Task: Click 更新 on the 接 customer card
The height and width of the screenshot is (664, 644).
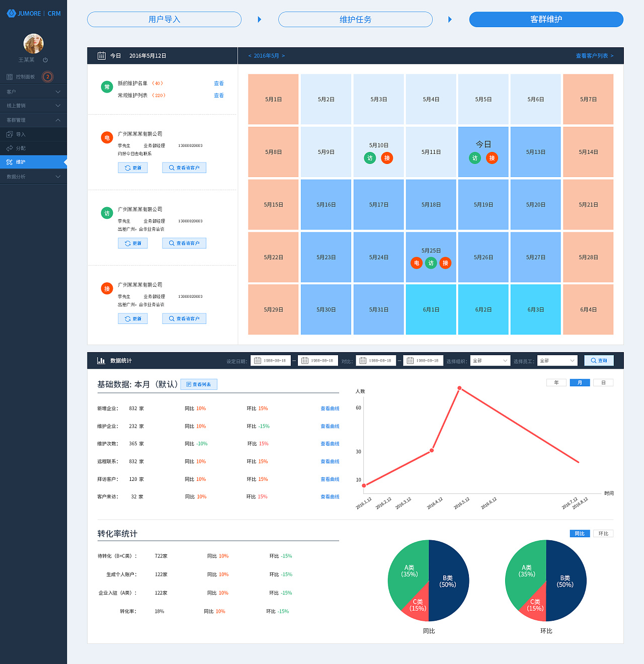Action: click(x=133, y=319)
